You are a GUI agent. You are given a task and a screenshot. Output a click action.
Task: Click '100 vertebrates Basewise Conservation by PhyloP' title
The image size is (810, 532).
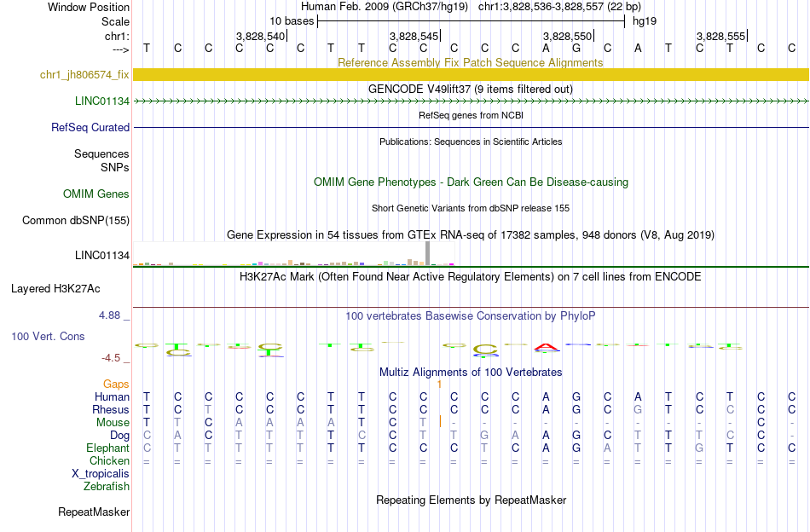(470, 316)
